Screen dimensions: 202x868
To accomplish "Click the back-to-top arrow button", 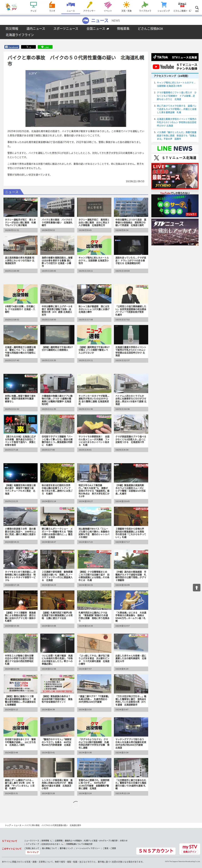I will 197,587.
